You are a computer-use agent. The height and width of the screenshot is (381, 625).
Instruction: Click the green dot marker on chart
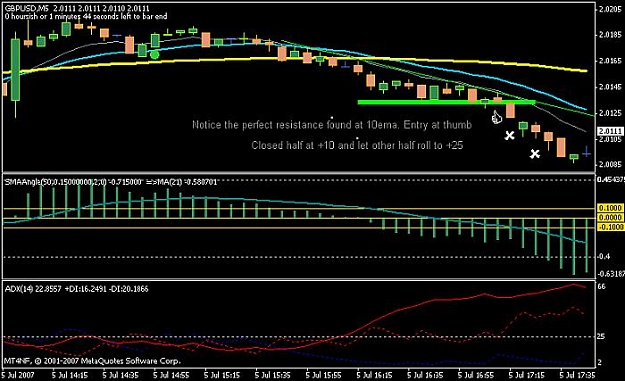click(155, 55)
